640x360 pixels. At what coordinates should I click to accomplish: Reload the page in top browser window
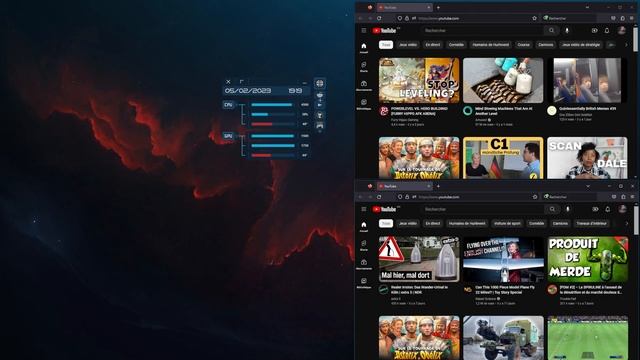coord(379,18)
